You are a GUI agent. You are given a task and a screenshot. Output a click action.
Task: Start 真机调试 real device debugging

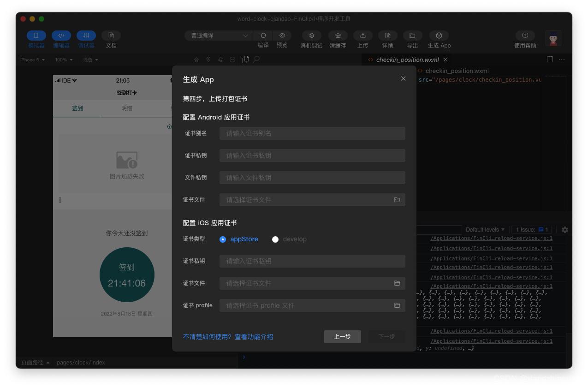(x=311, y=36)
